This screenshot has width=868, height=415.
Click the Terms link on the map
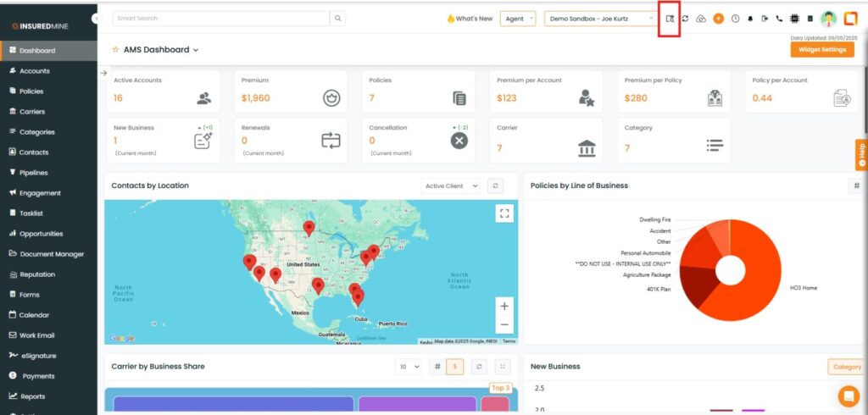(x=509, y=341)
